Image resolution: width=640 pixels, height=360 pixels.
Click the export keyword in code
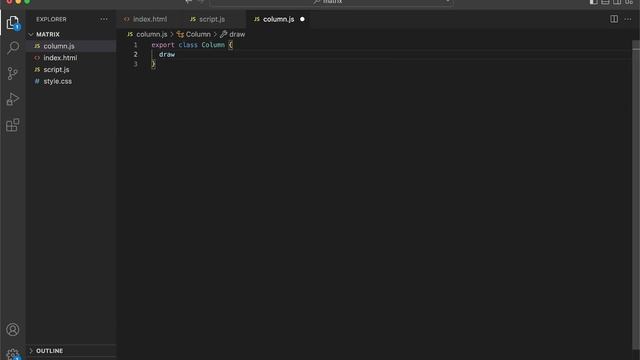coord(163,45)
